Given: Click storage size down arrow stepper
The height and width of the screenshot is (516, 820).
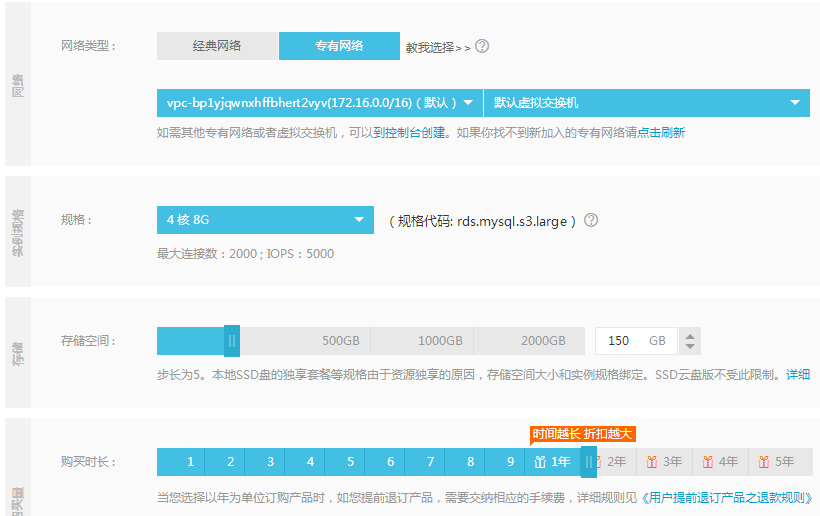Looking at the screenshot, I should 690,346.
